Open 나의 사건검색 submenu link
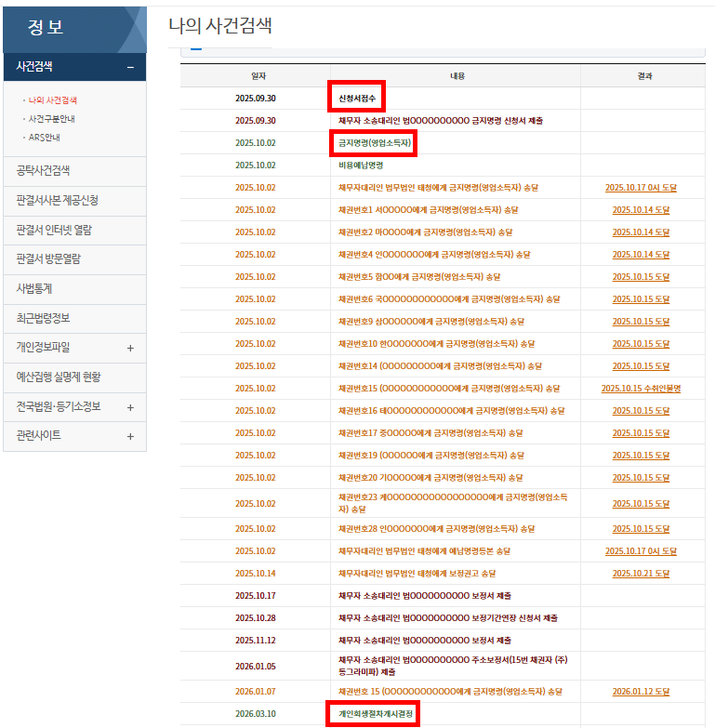Screen dimensions: 715x728 [x=52, y=100]
